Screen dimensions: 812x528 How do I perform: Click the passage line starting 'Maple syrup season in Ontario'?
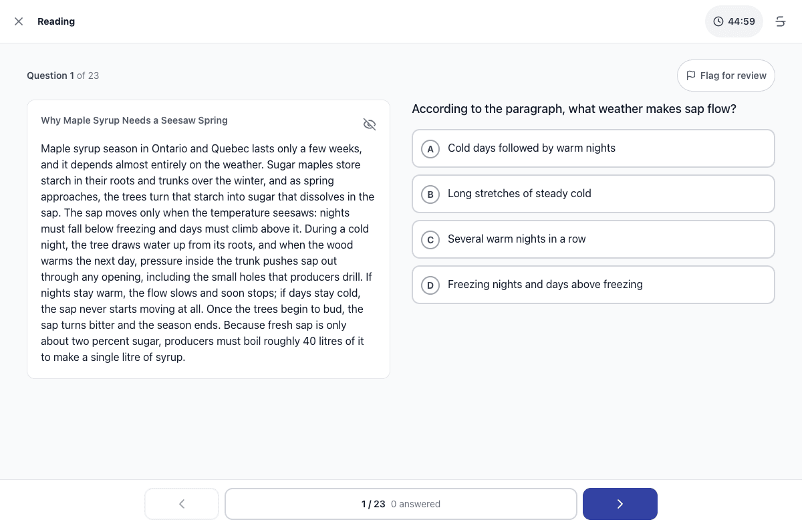(201, 148)
